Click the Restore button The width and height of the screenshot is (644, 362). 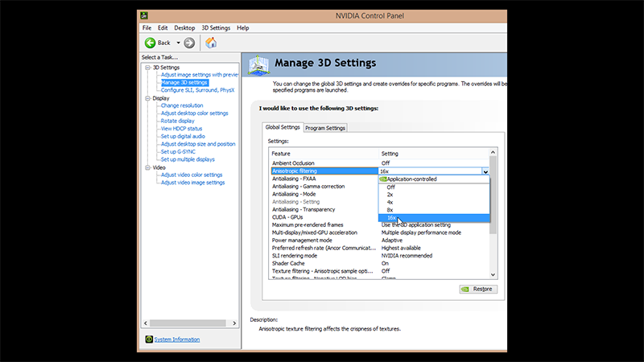tap(477, 289)
